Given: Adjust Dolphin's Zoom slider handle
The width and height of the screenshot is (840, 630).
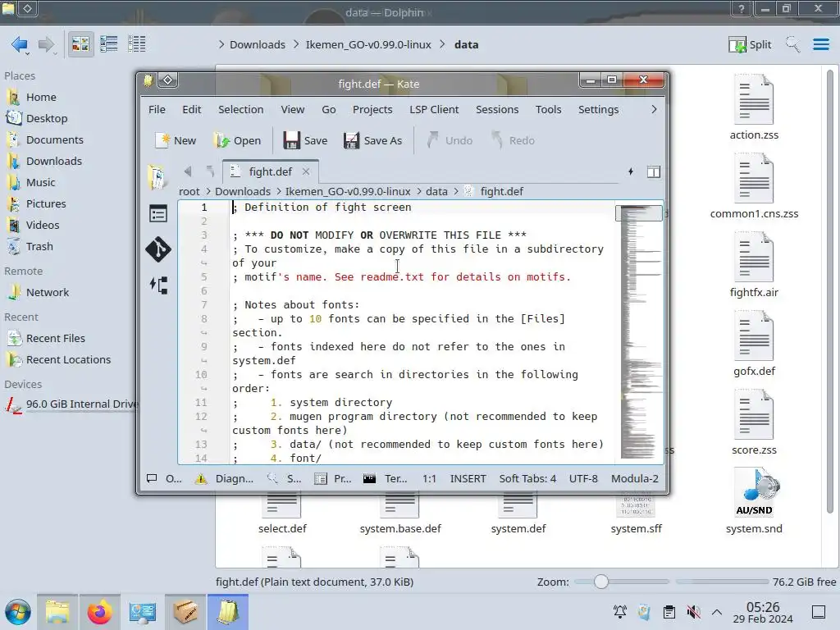Looking at the screenshot, I should click(601, 582).
